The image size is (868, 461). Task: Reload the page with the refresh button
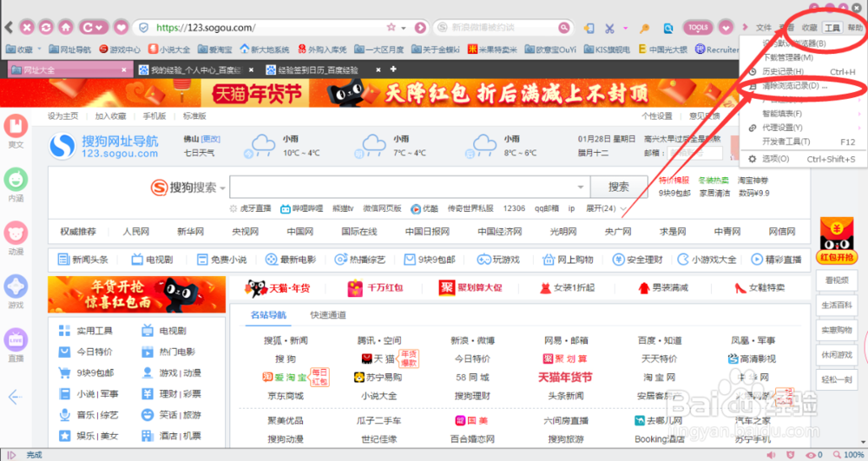click(46, 27)
